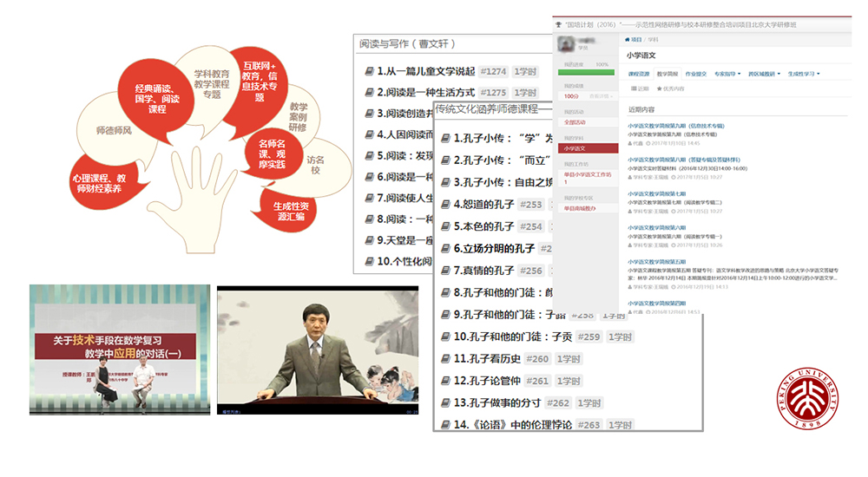
Task: Click lesson title 6.阅读是一种 in reading list
Action: [404, 177]
